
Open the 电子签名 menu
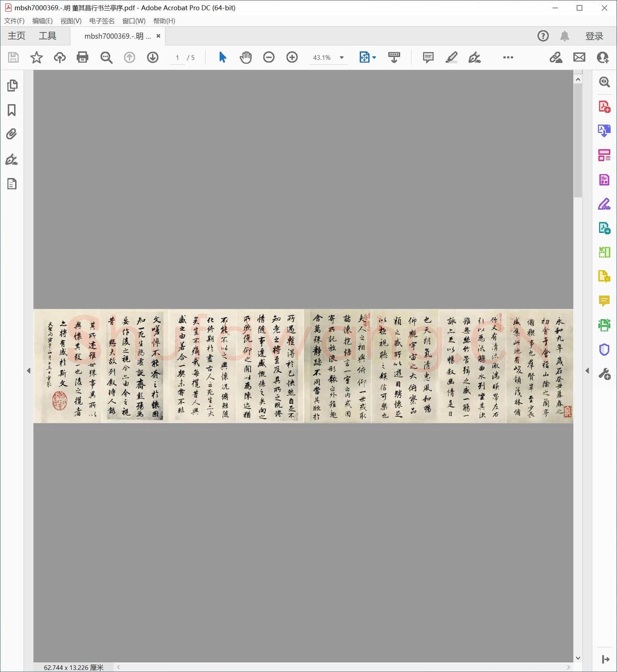[102, 21]
